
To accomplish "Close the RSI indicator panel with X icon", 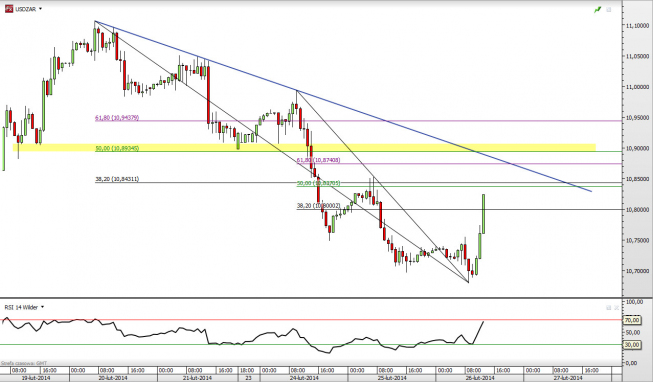I will (616, 307).
